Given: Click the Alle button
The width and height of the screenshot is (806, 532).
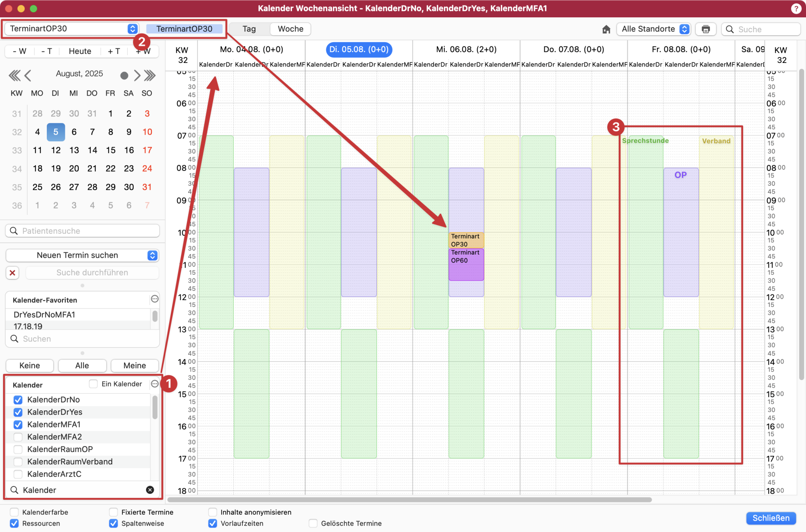Looking at the screenshot, I should tap(82, 366).
